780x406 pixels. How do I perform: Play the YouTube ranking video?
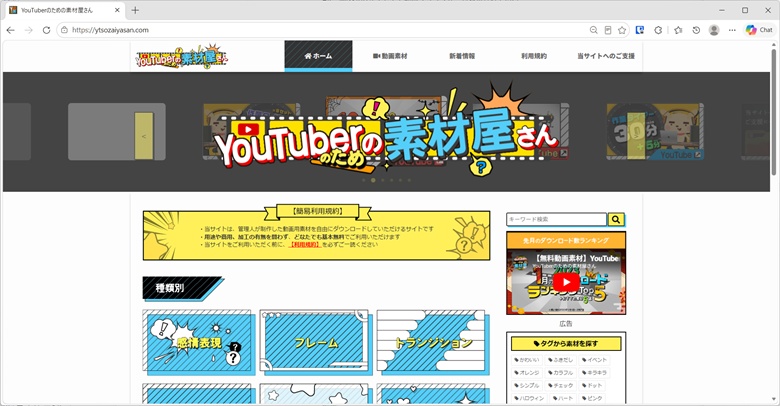pyautogui.click(x=566, y=283)
